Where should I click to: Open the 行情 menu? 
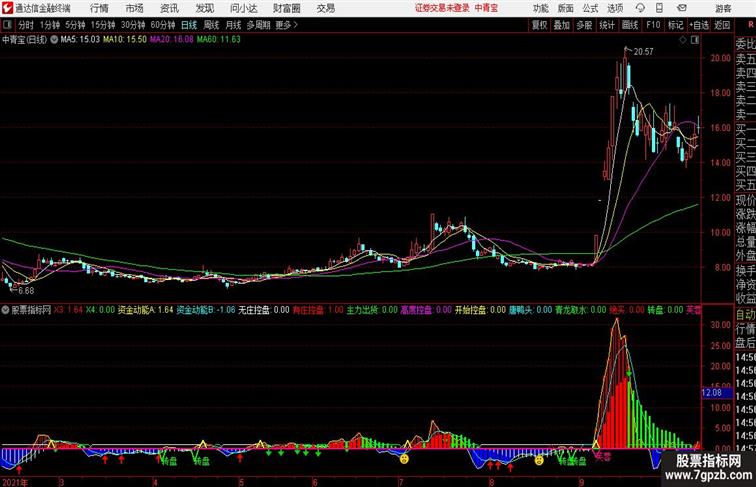tap(99, 8)
